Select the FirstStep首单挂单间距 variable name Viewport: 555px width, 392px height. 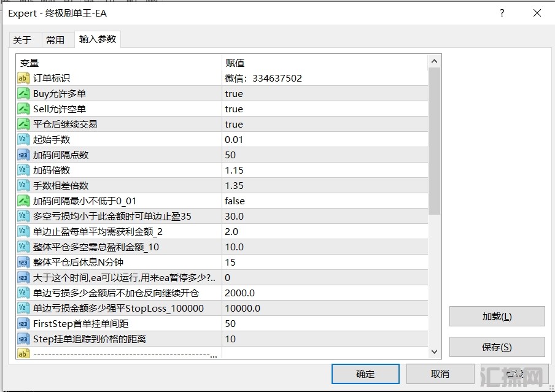coord(80,323)
